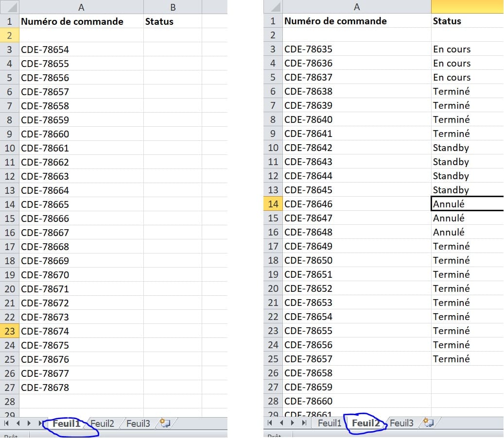
Task: Click 'Terminé' status beside CDE-78641
Action: pos(468,134)
